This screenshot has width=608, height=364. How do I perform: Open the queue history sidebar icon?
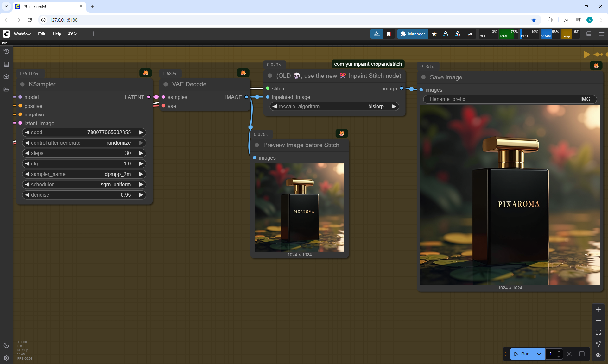[6, 52]
